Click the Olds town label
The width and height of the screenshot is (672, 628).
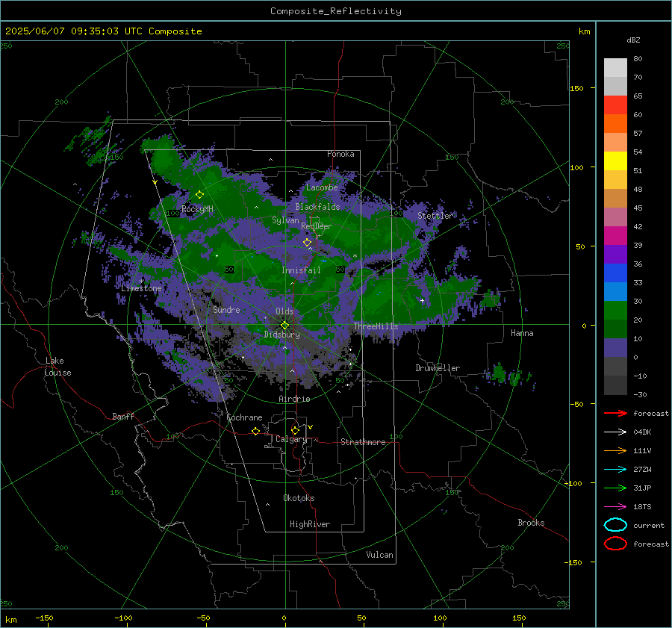(284, 311)
